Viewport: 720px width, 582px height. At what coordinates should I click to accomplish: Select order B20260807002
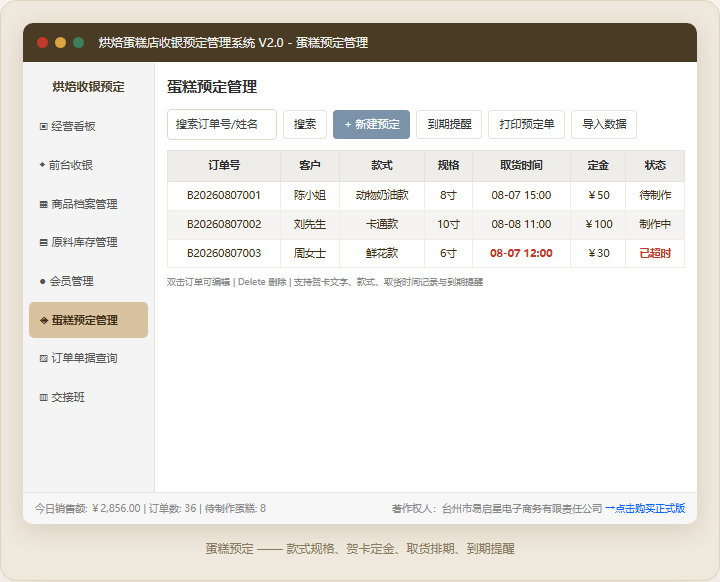224,225
